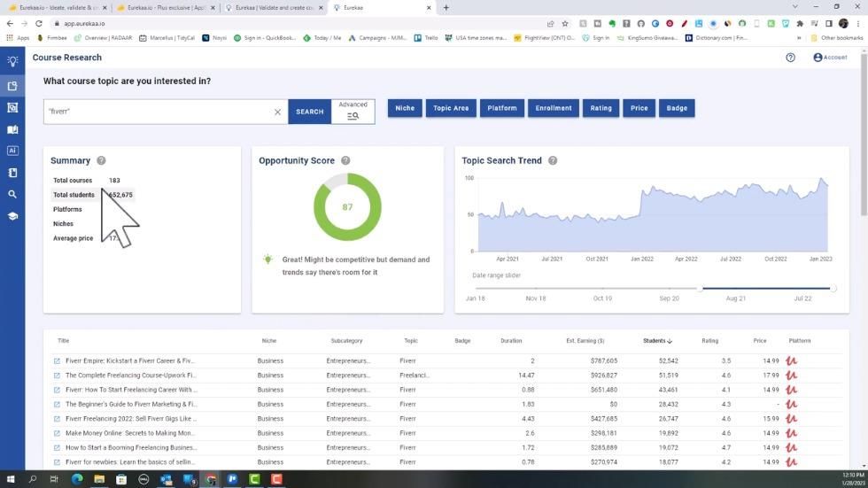Click in the course topic search field
868x488 pixels.
(x=159, y=112)
